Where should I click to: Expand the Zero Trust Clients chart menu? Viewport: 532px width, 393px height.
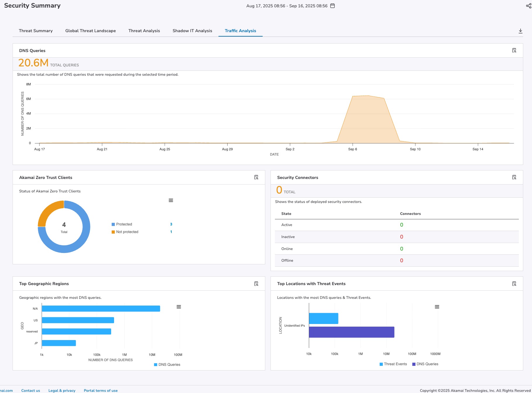coord(171,200)
